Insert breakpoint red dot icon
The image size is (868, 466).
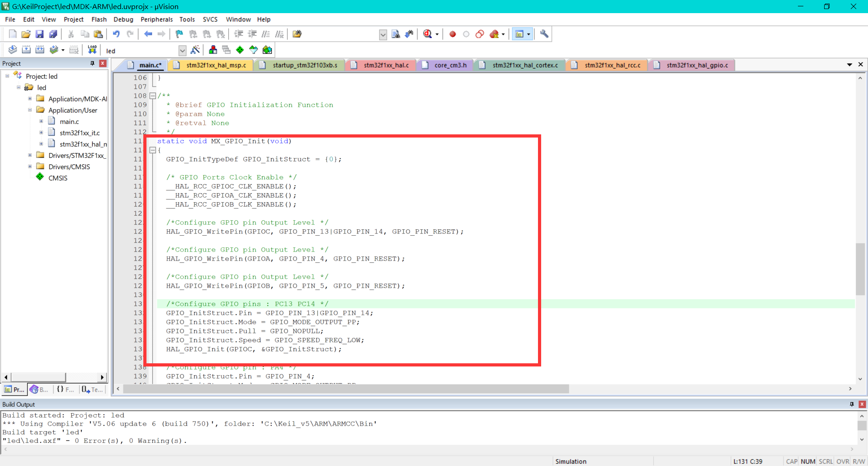click(453, 34)
